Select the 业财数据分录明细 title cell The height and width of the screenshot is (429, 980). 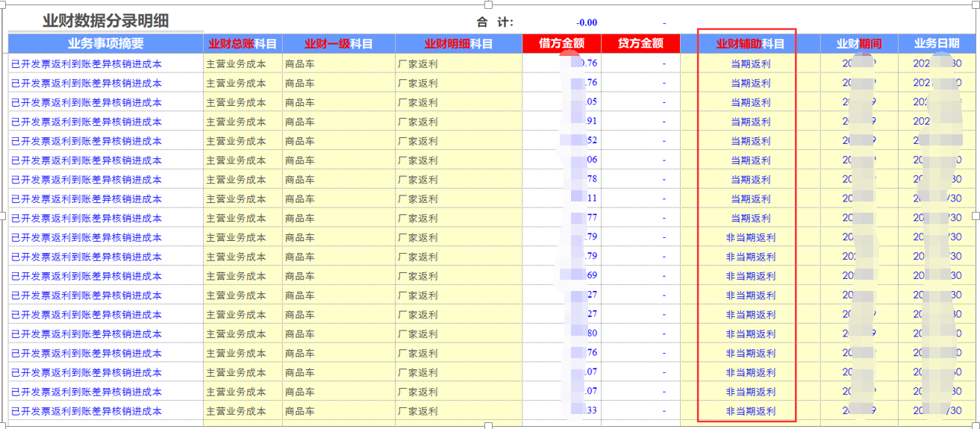(x=105, y=21)
